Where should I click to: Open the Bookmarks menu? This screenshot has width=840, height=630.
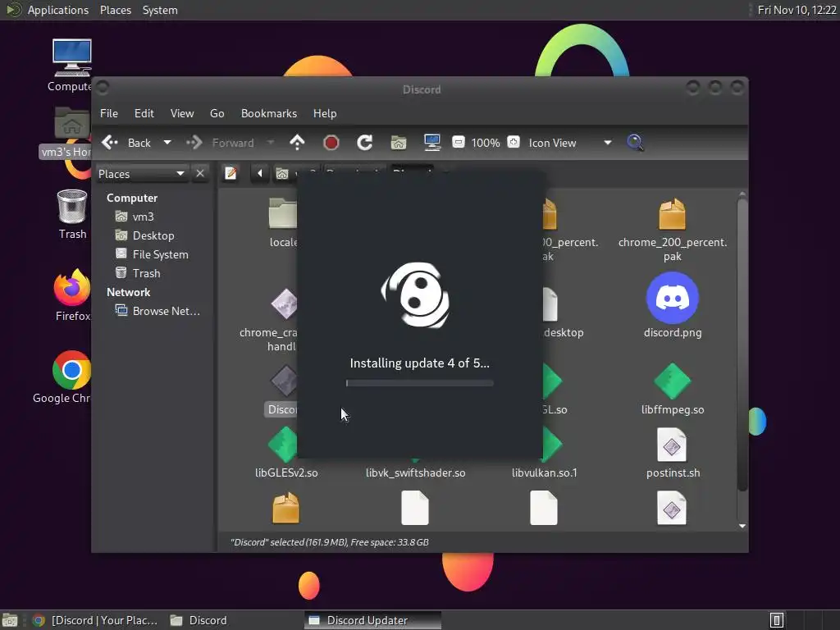point(269,113)
